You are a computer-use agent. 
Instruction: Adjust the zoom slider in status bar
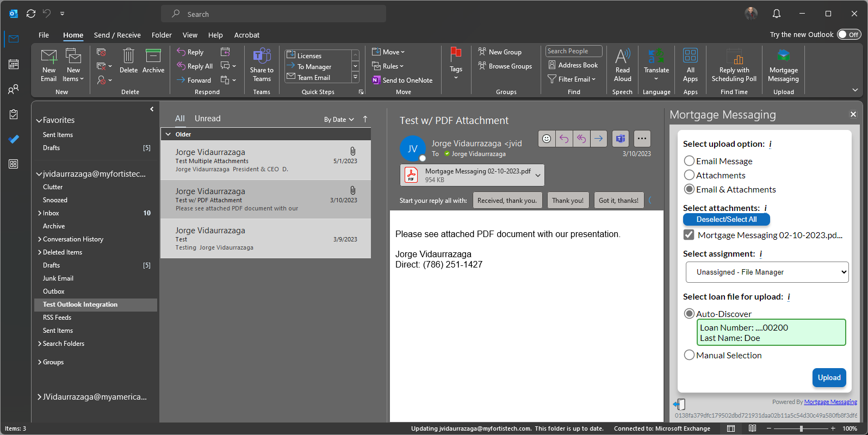(x=801, y=428)
